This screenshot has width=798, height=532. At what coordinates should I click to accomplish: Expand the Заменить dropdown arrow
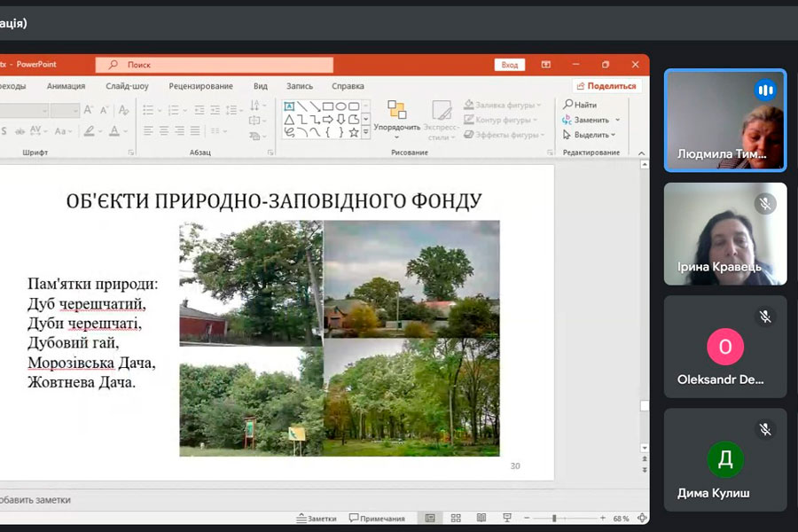[617, 120]
